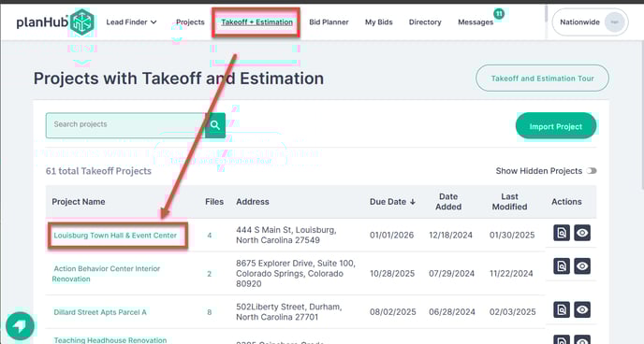The width and height of the screenshot is (644, 344).
Task: Hide Dillard Street Apts project via eye icon
Action: point(582,309)
